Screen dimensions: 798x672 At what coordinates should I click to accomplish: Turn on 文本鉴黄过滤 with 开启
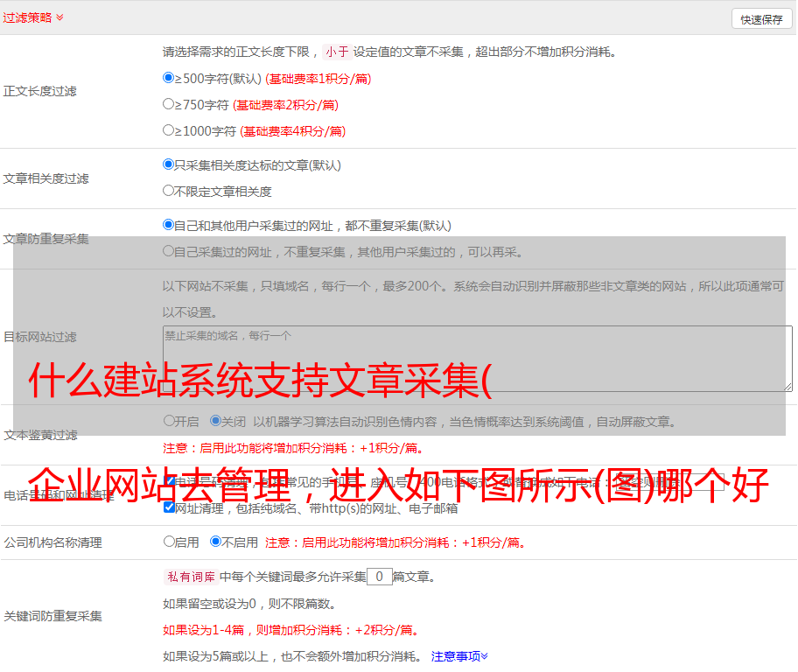coord(169,421)
